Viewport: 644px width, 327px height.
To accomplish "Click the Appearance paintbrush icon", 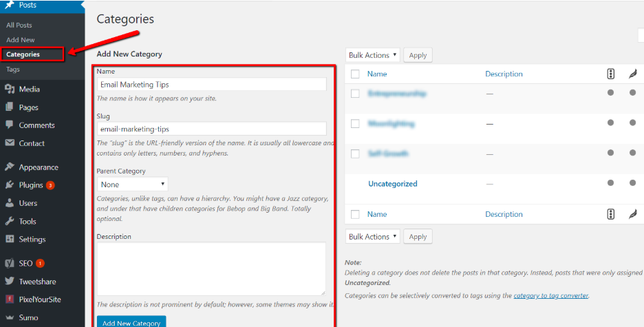I will [10, 167].
